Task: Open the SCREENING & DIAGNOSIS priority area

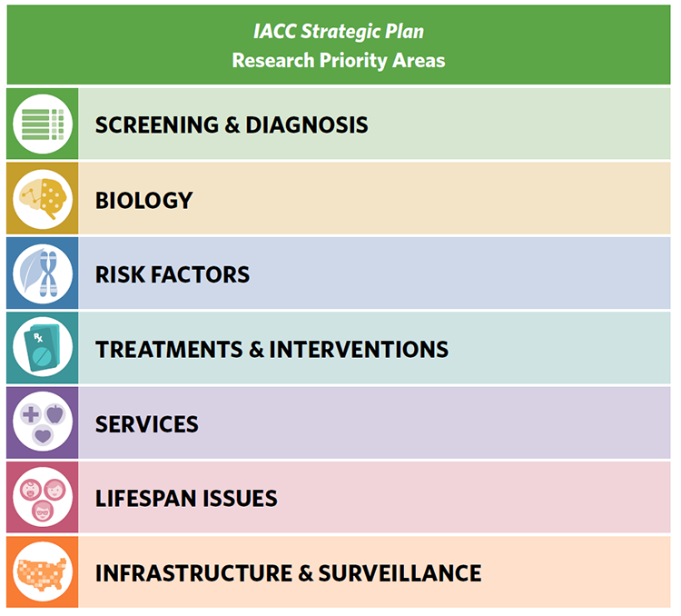Action: pos(232,124)
